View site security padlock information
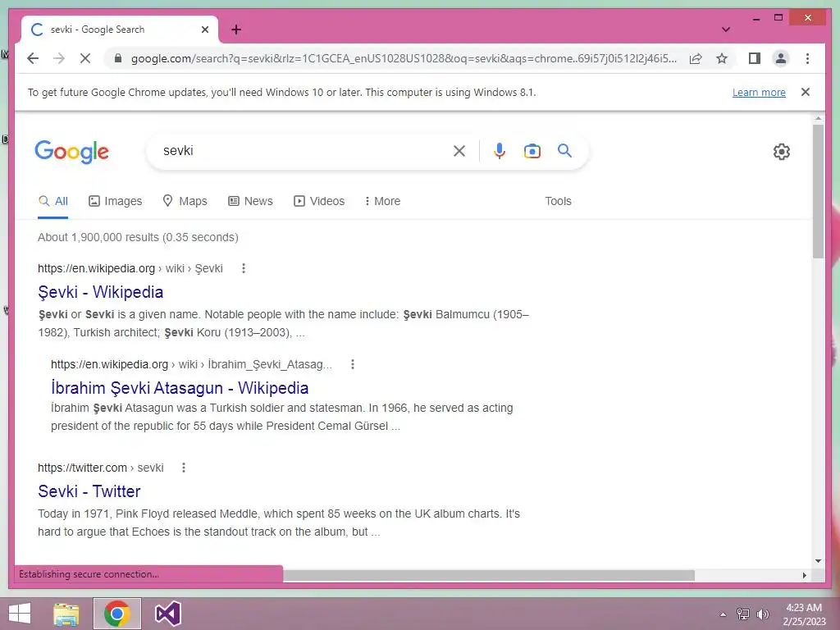This screenshot has height=630, width=840. click(x=118, y=58)
